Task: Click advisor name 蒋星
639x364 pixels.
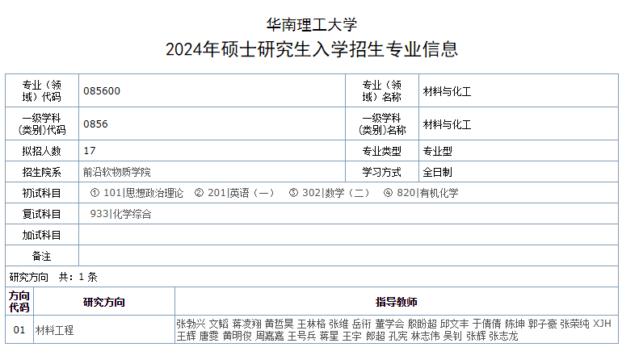Action: pos(329,336)
